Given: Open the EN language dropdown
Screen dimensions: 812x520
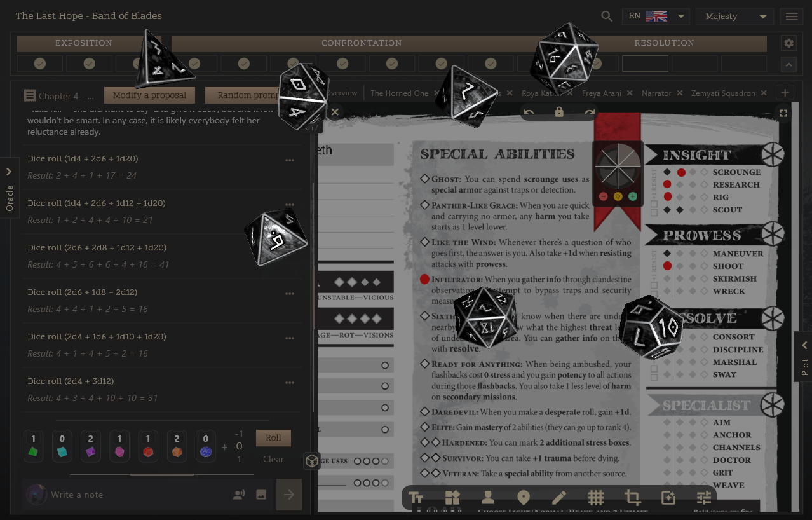Looking at the screenshot, I should (656, 17).
